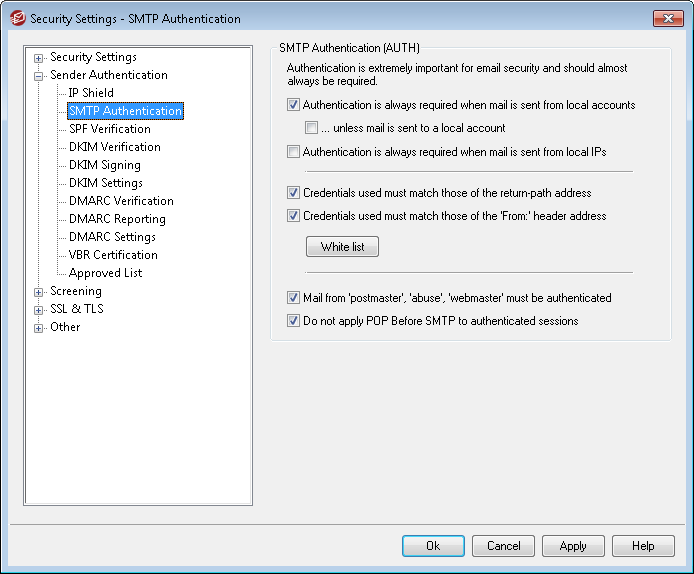
Task: Uncheck credentials must match return-path address
Action: pos(293,193)
